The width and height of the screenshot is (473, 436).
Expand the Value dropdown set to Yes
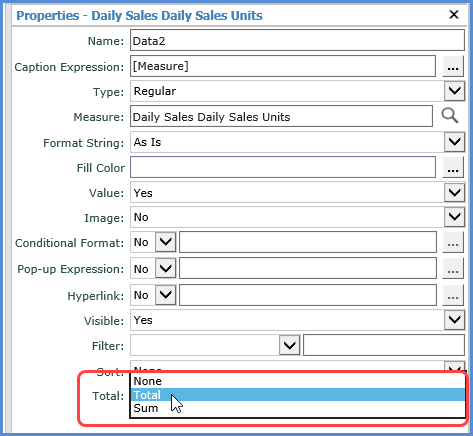click(x=455, y=193)
